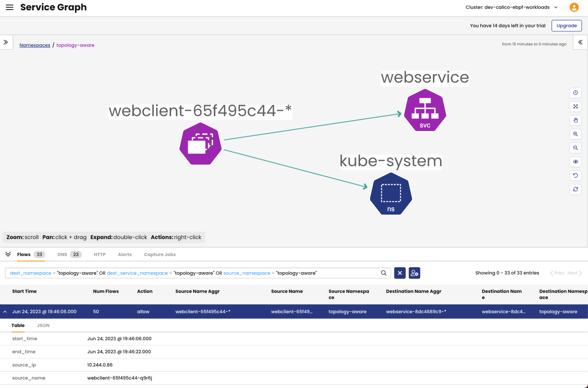588x388 pixels.
Task: Switch to the Table detail view
Action: [x=18, y=325]
